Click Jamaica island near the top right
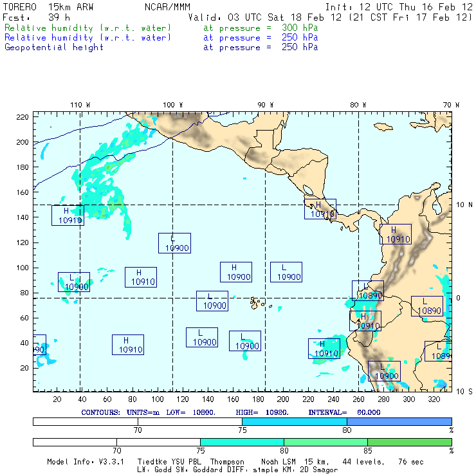Viewport: 476px width, 476px height. [384, 126]
